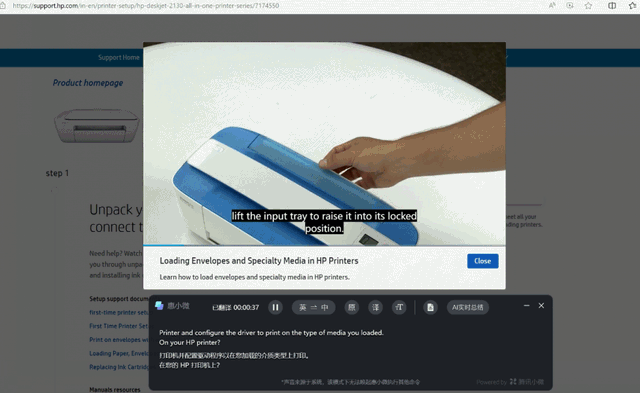Toggle original-text display (原) in translator
The width and height of the screenshot is (640, 393).
[x=352, y=307]
